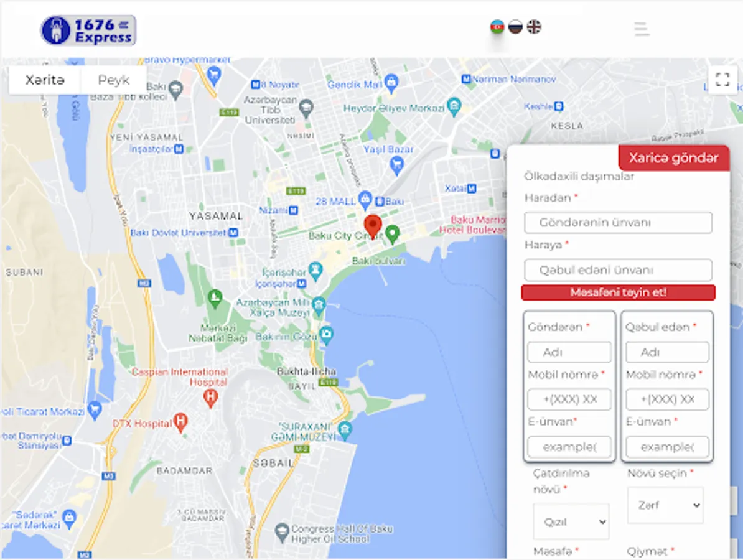This screenshot has height=560, width=743.
Task: Click the DTX Hospital marker
Action: 180,422
